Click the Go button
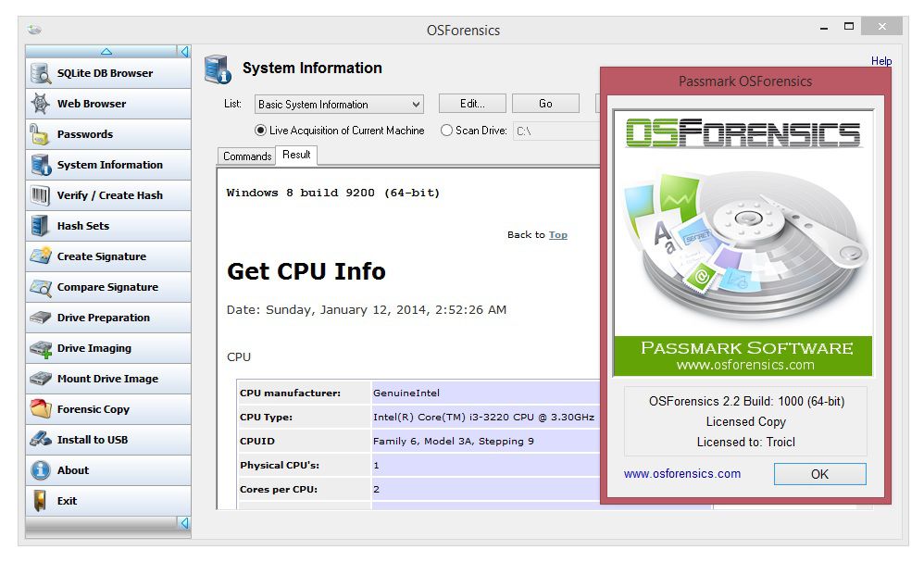The height and width of the screenshot is (562, 924). point(545,104)
